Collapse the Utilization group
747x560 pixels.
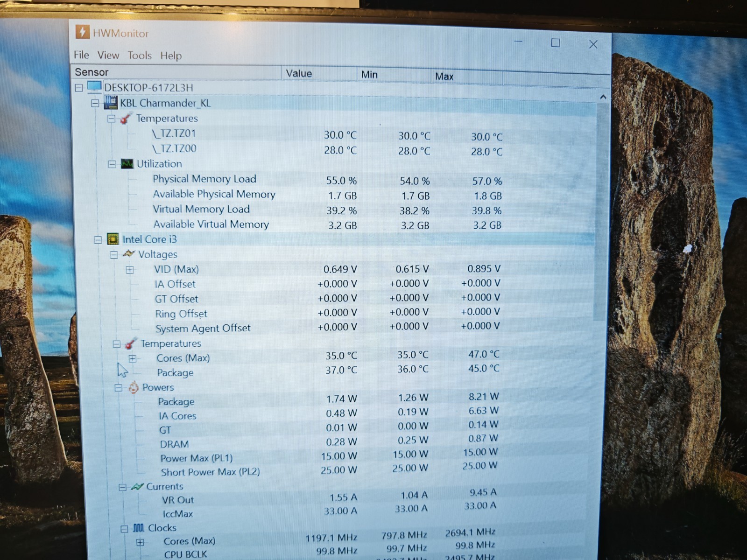pyautogui.click(x=112, y=164)
